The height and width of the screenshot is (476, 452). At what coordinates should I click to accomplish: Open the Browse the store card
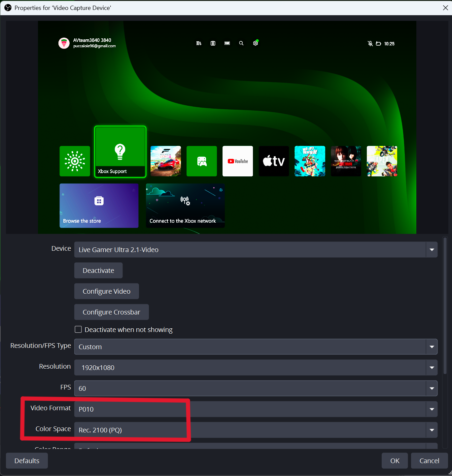click(99, 206)
